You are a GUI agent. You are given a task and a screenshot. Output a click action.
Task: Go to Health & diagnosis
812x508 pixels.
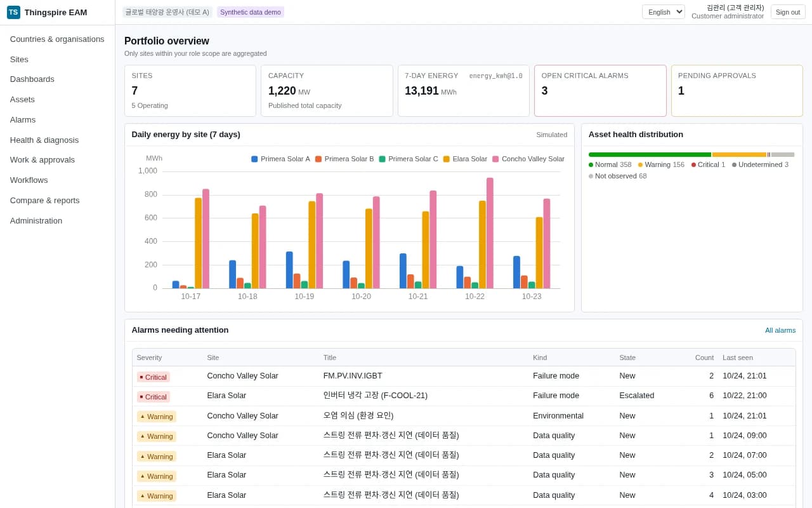[x=44, y=140]
